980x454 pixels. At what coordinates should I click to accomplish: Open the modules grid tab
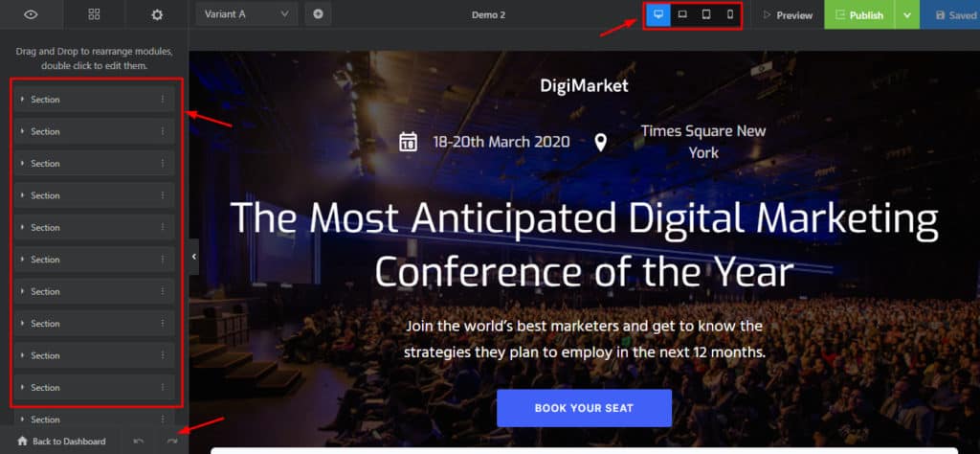click(x=95, y=14)
